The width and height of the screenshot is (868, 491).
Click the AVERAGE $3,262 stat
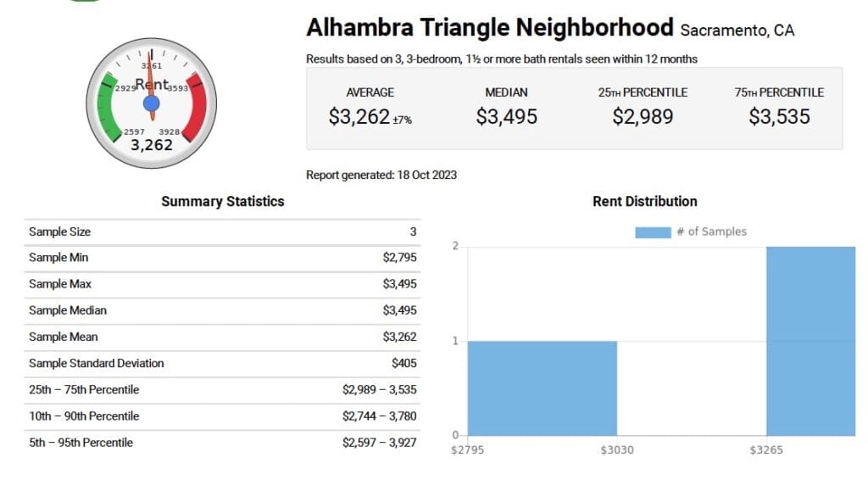(370, 107)
